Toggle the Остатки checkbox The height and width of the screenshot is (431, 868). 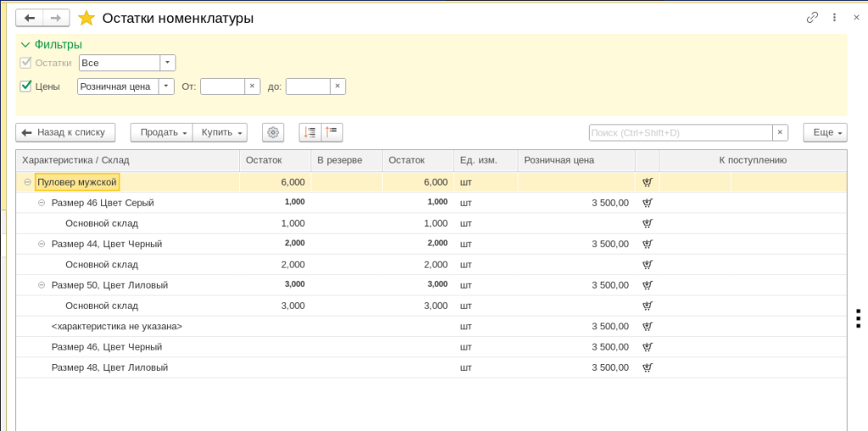[25, 63]
